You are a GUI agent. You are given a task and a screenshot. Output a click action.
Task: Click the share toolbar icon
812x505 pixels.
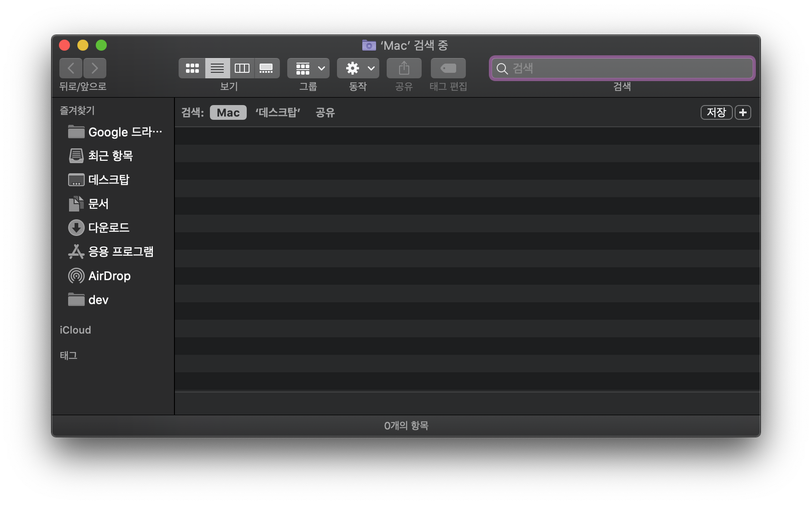pyautogui.click(x=404, y=68)
